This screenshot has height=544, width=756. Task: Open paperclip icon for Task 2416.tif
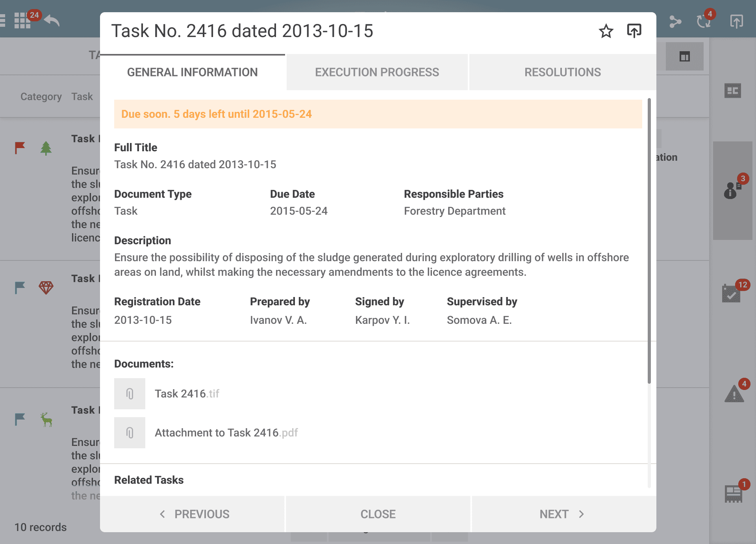[x=130, y=394]
